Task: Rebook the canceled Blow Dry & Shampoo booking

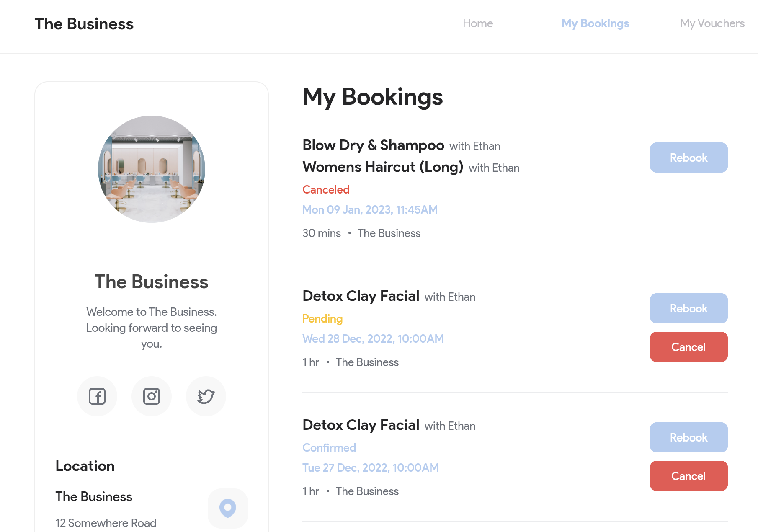Action: (689, 158)
